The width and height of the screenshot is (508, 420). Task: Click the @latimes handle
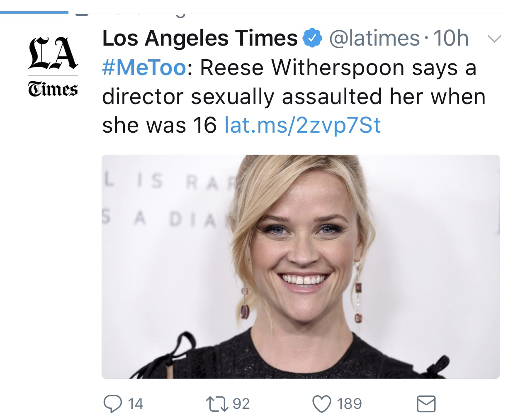click(x=374, y=39)
